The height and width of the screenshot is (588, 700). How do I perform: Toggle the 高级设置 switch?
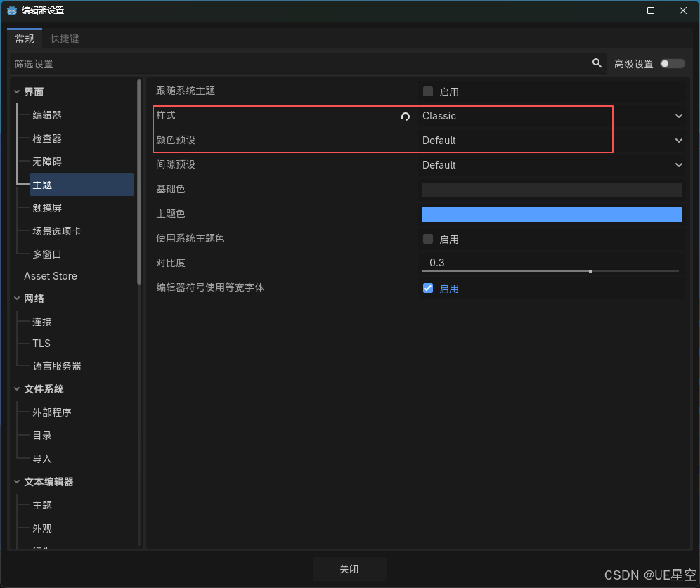point(673,64)
